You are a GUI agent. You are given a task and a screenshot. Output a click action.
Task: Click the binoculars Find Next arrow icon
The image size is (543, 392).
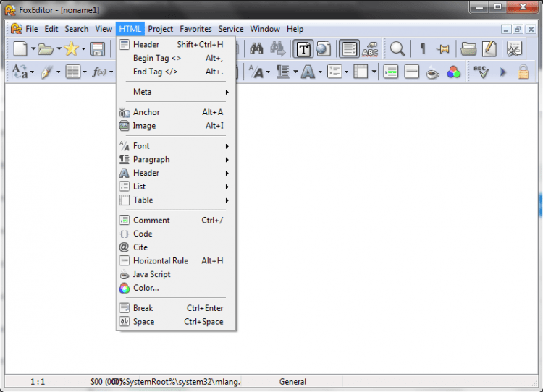[278, 48]
